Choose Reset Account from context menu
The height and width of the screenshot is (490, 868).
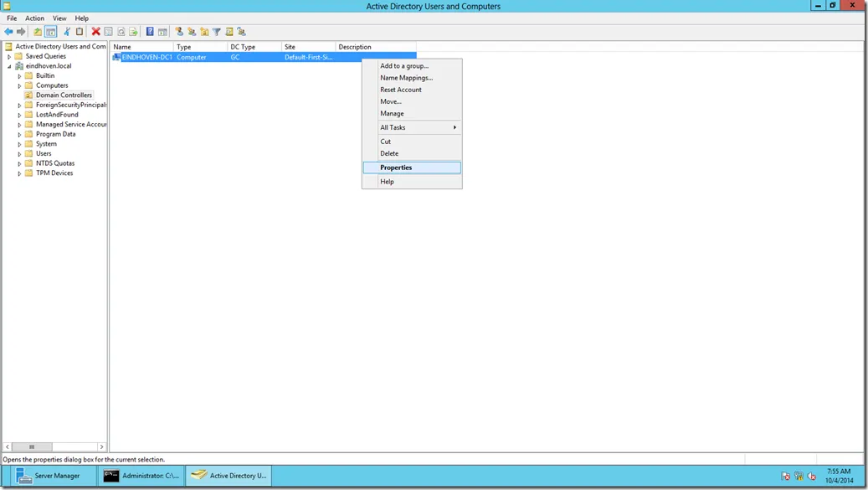click(x=412, y=90)
